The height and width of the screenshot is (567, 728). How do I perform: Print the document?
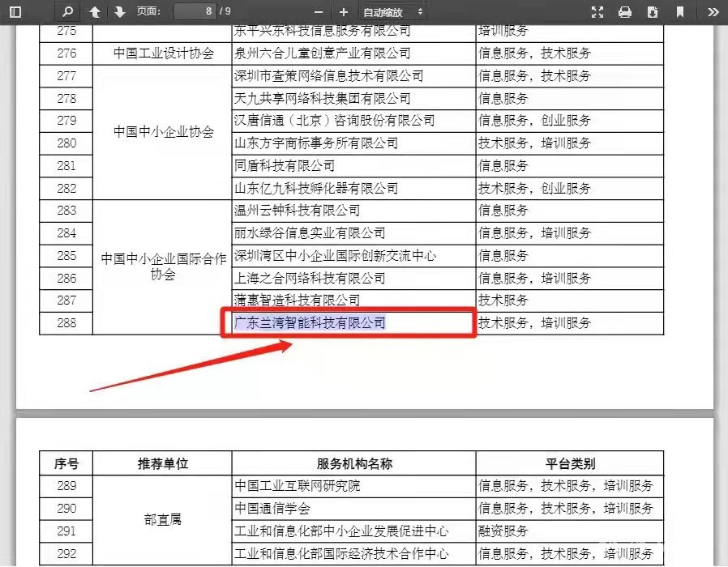point(625,12)
